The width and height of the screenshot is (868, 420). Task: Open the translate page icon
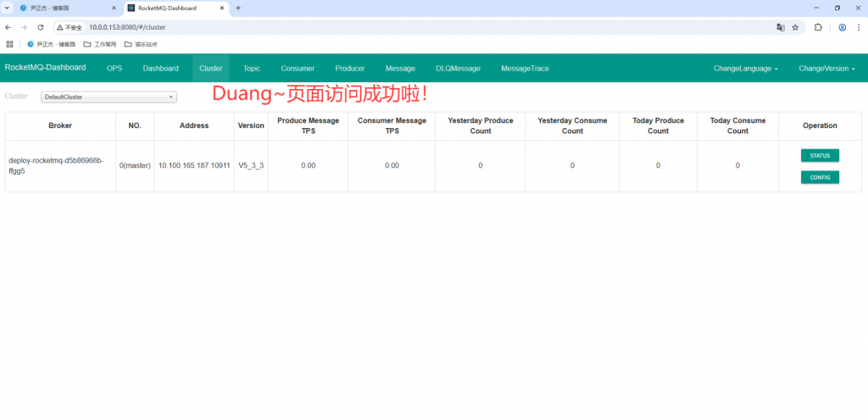point(781,27)
